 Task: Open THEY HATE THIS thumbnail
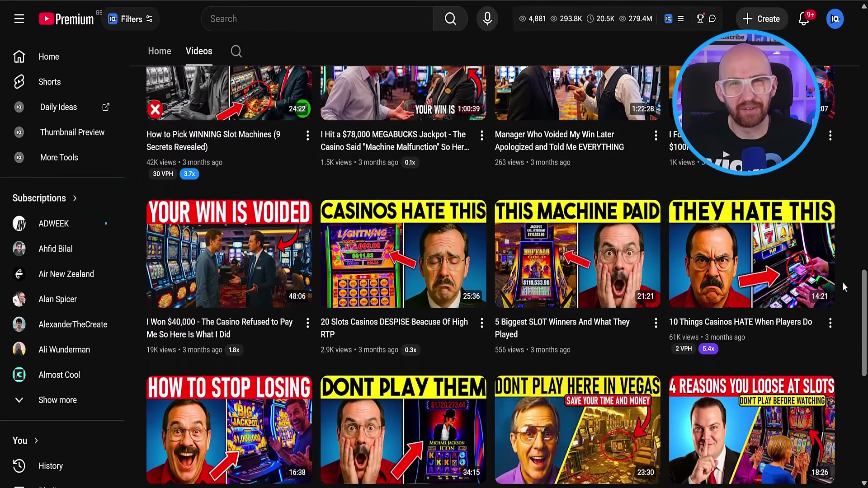pos(752,253)
